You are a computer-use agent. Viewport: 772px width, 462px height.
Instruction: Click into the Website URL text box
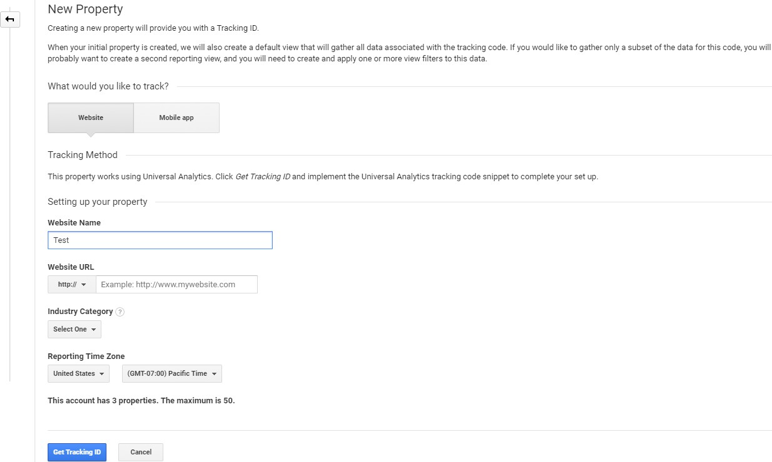tap(176, 285)
